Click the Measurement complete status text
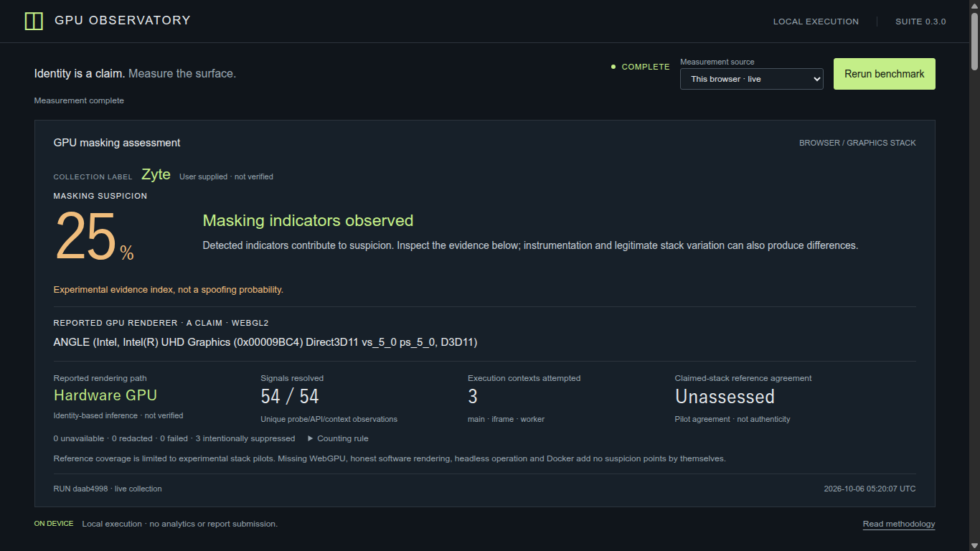 (79, 100)
